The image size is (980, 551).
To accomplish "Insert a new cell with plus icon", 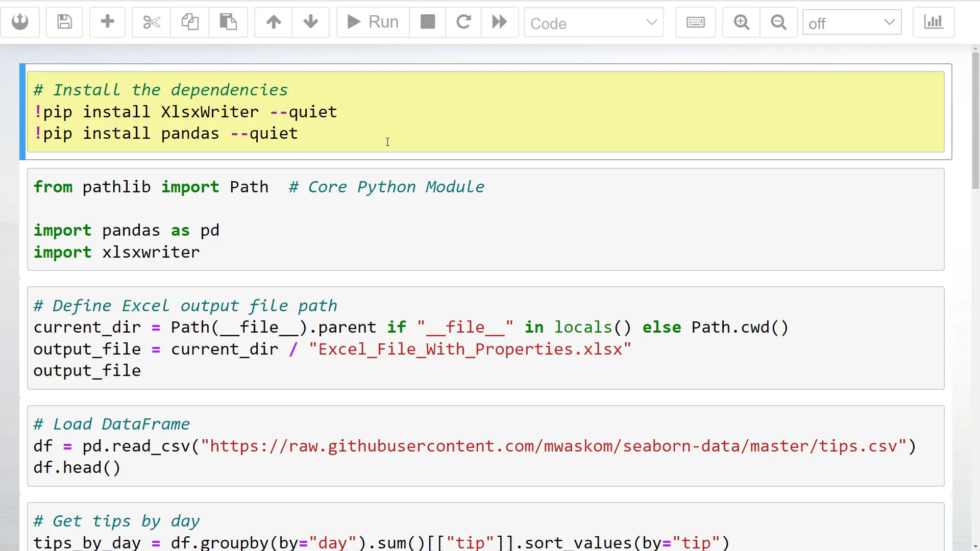I will point(107,22).
